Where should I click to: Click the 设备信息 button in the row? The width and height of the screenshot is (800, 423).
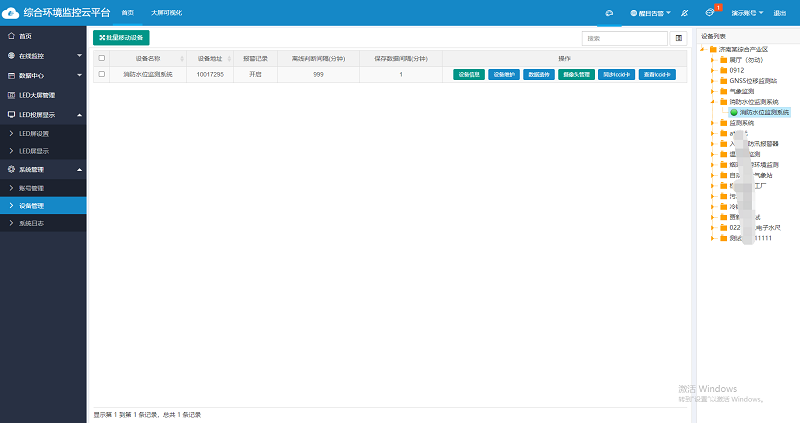click(x=469, y=74)
